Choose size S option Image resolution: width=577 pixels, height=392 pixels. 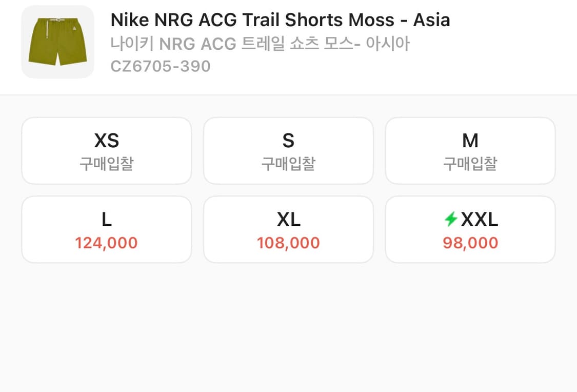tap(288, 150)
